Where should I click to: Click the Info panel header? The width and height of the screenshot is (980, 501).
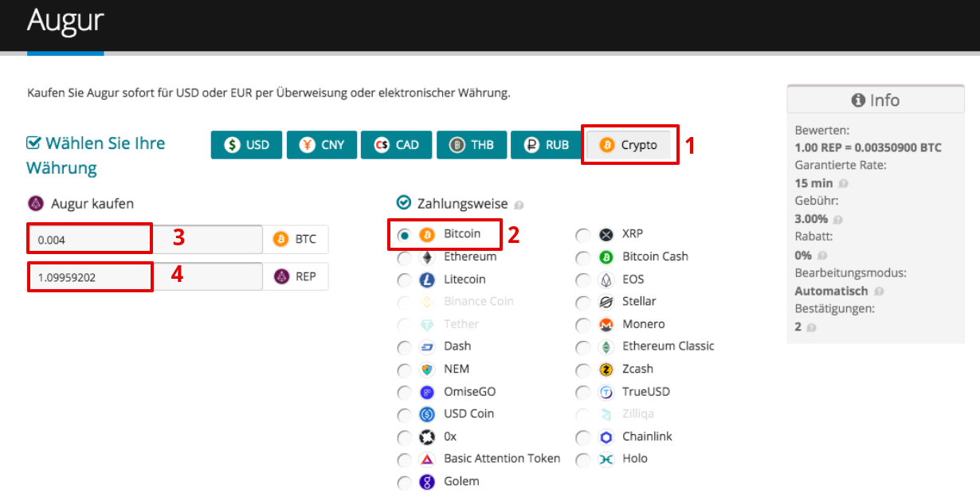[875, 100]
